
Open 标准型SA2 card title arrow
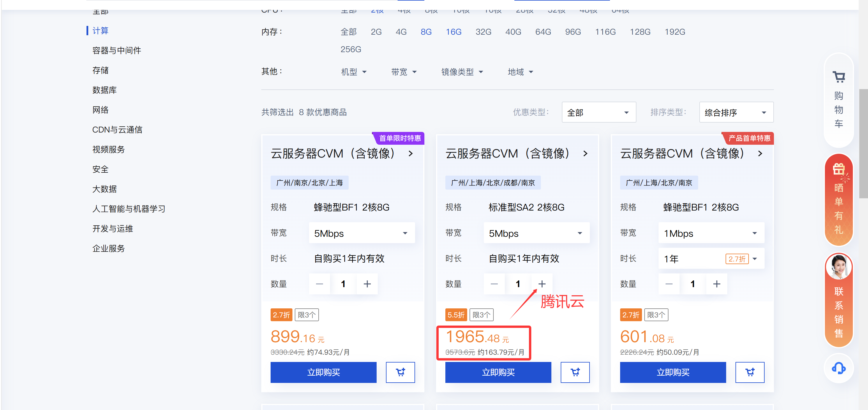coord(585,154)
